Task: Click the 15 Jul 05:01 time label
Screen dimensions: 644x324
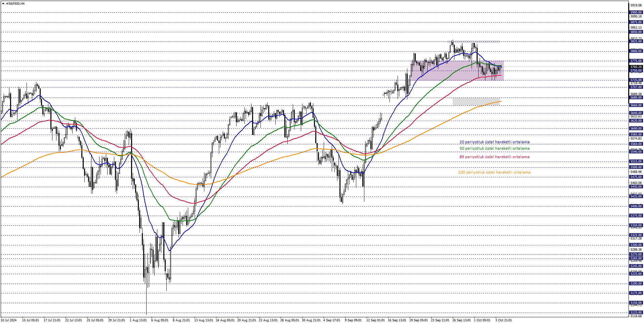Action: [31, 320]
